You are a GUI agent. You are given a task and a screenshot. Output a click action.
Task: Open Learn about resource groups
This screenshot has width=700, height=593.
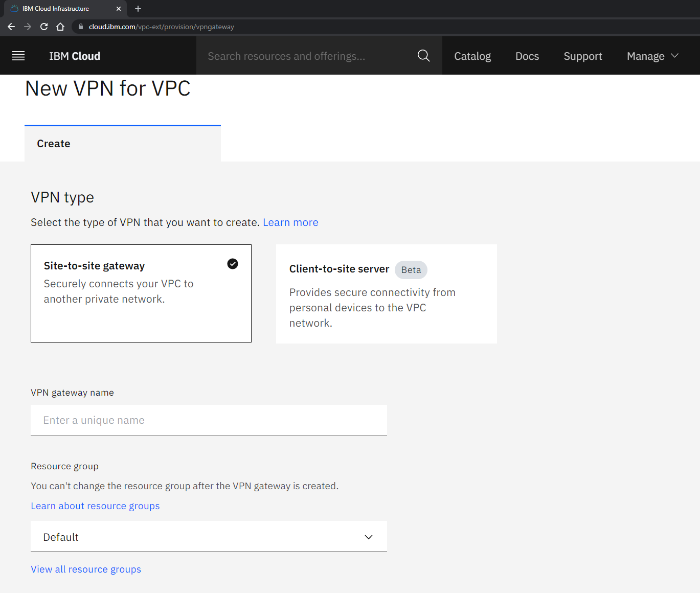pyautogui.click(x=95, y=506)
